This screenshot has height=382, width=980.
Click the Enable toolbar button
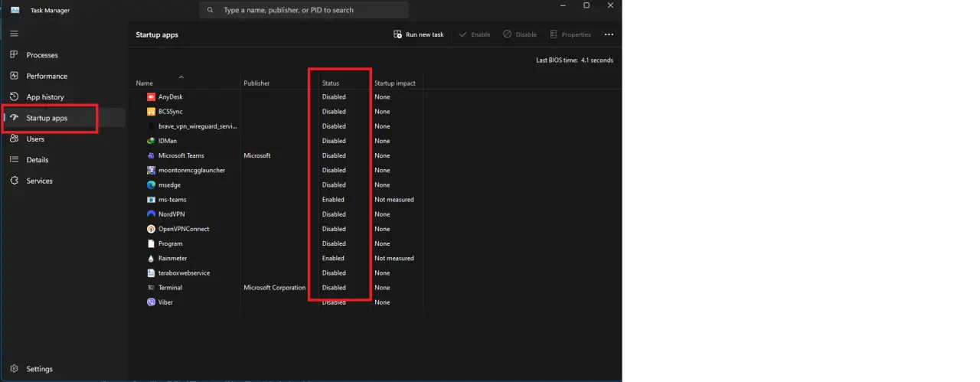pyautogui.click(x=475, y=34)
